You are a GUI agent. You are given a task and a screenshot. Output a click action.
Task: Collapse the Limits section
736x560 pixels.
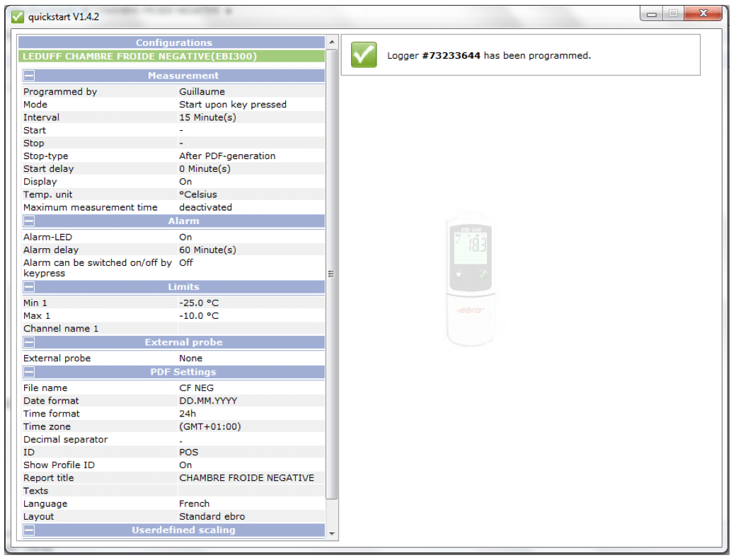[x=30, y=287]
